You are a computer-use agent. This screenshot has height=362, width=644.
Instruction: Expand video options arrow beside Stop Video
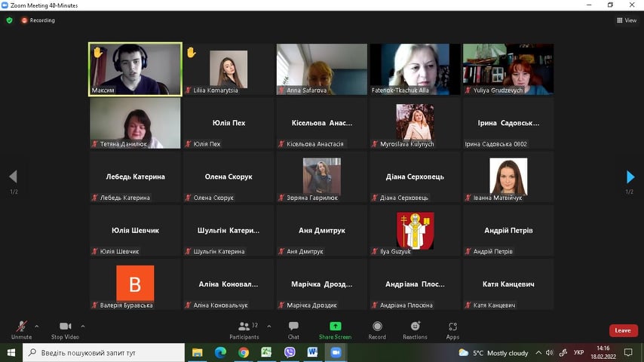pos(82,326)
